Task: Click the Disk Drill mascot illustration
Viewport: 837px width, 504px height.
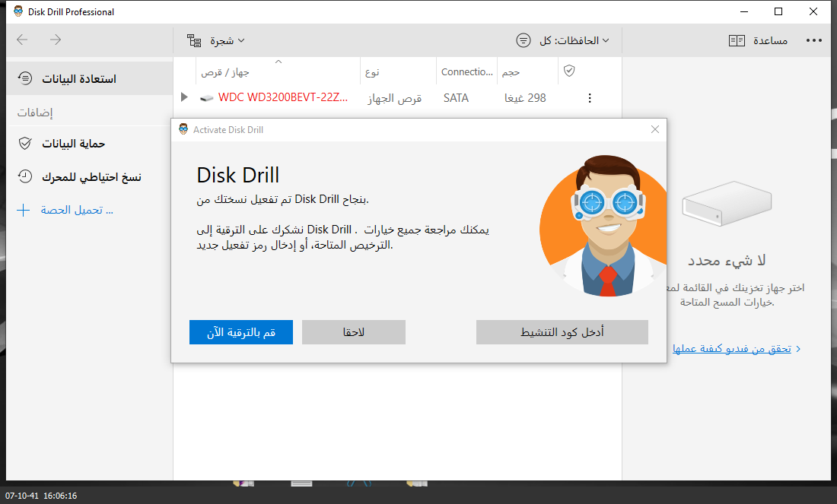Action: pos(603,226)
